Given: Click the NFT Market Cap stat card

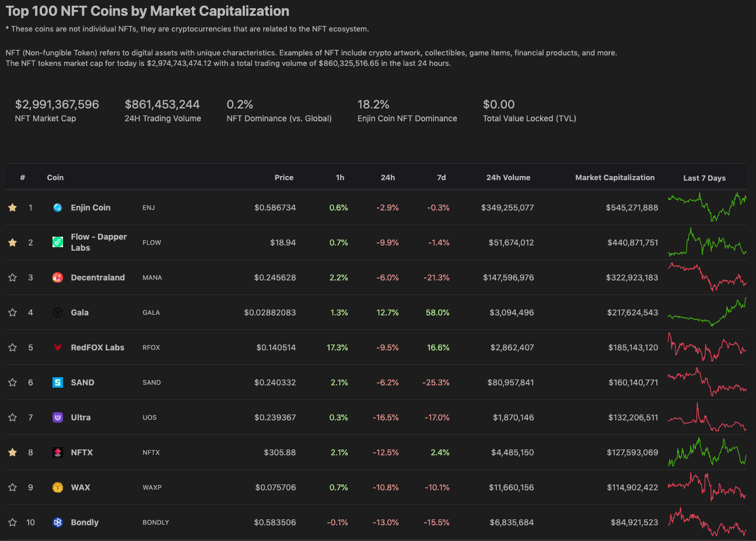Looking at the screenshot, I should pyautogui.click(x=57, y=111).
